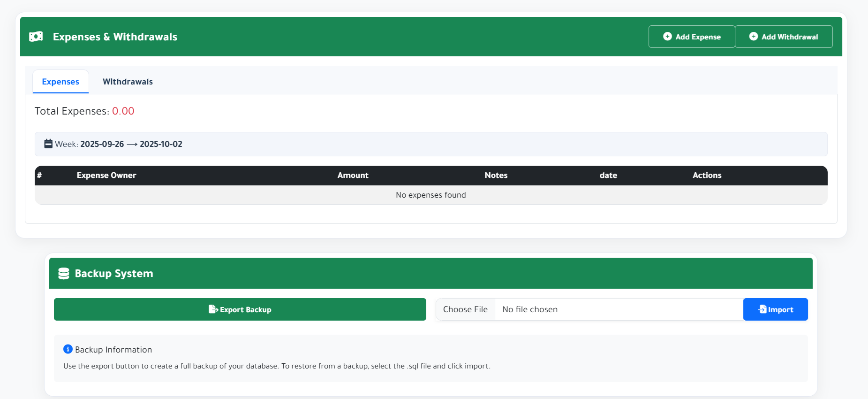Click the red Total Expenses 0.00 value
This screenshot has width=868, height=399.
click(x=123, y=111)
